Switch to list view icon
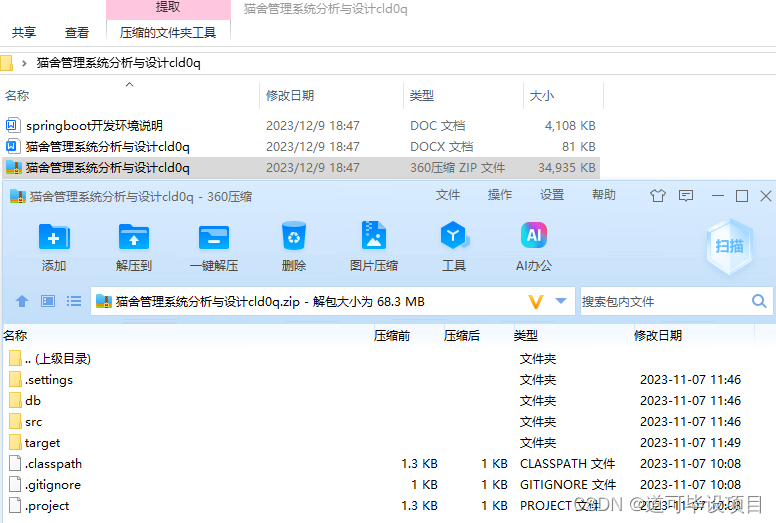This screenshot has height=523, width=776. pos(74,301)
